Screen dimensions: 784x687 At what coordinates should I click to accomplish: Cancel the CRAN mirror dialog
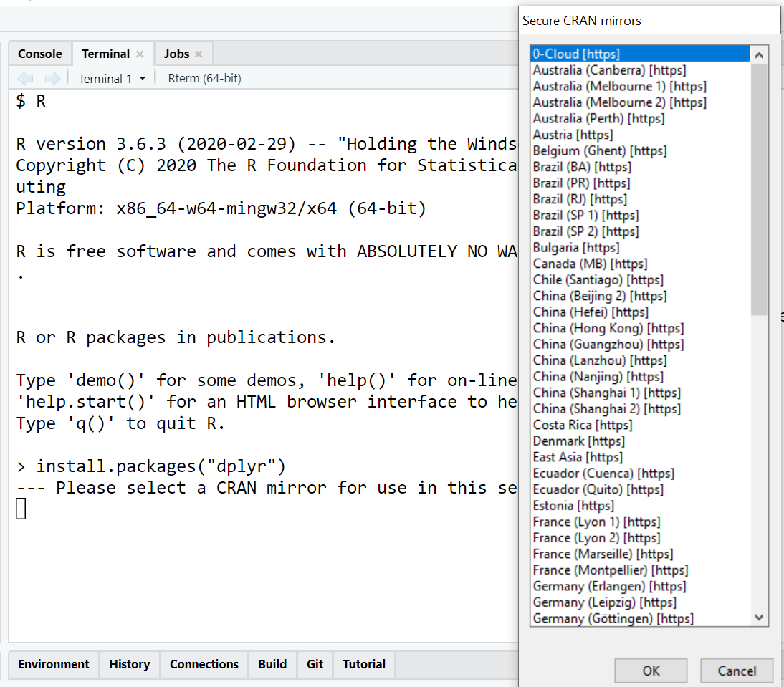[x=737, y=671]
